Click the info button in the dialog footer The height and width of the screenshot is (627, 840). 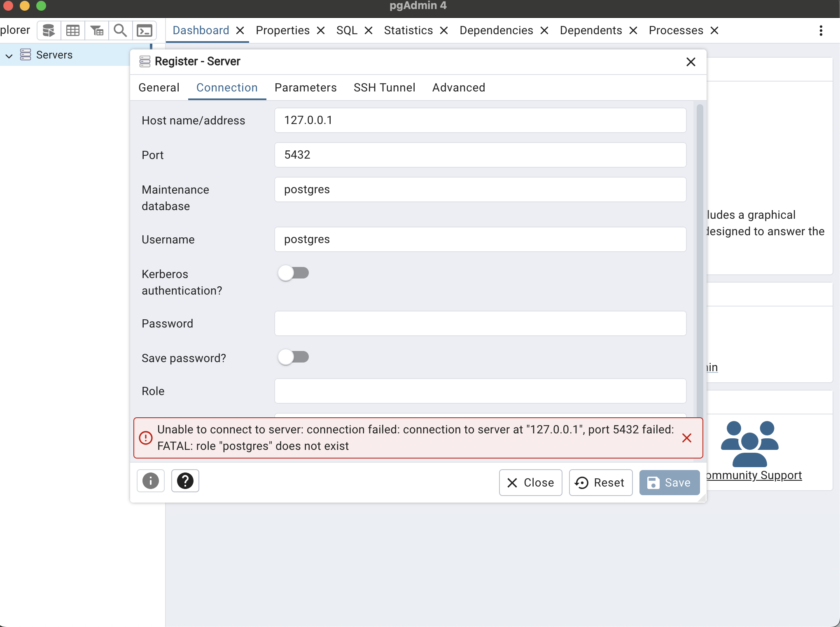pyautogui.click(x=151, y=481)
